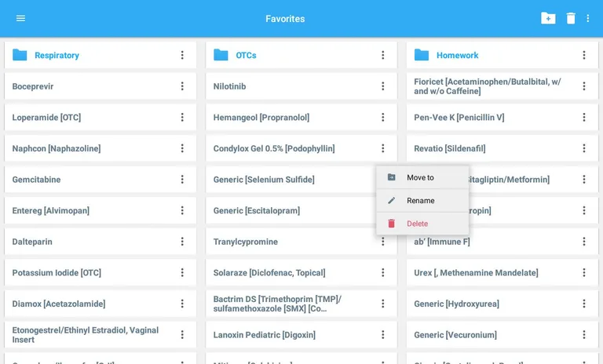The width and height of the screenshot is (603, 364).
Task: Open the Pen-Vee K [Penicillin V] entry
Action: tap(502, 117)
